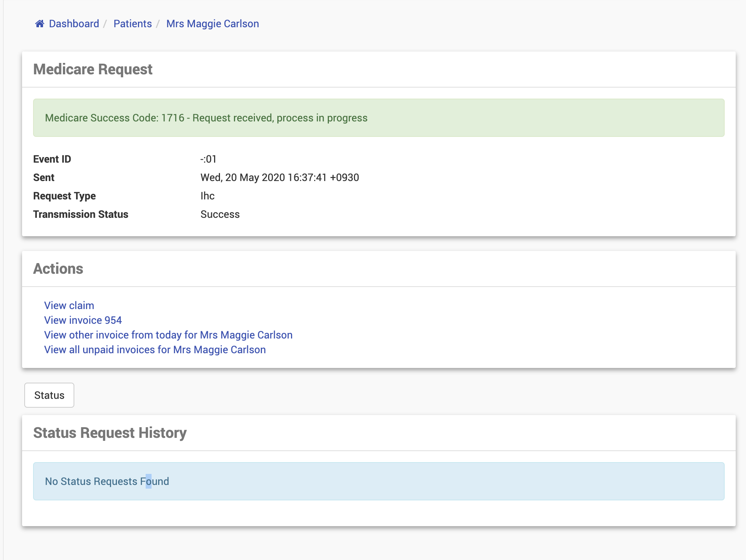Click the Transmission Status label
Image resolution: width=746 pixels, height=560 pixels.
coord(81,214)
